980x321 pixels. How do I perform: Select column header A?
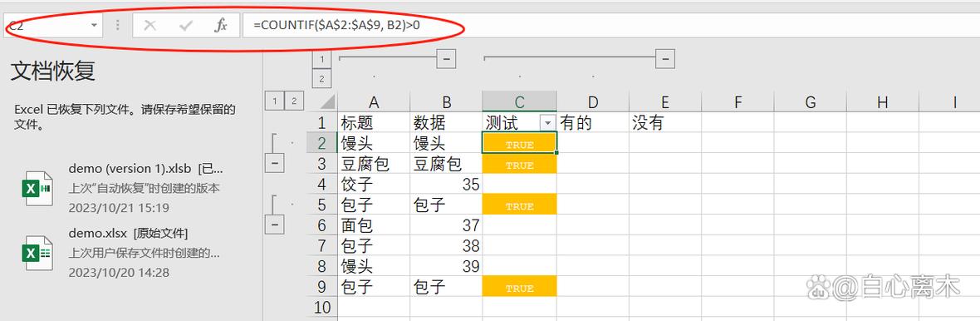374,102
